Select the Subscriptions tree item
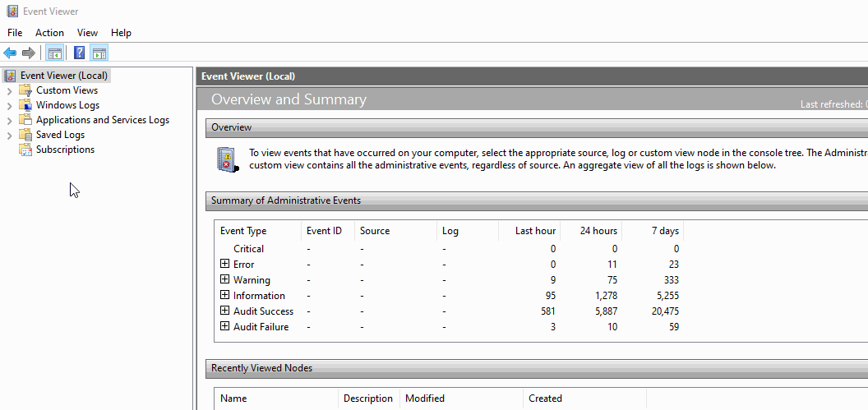Screen dimensions: 868x410 (65, 150)
